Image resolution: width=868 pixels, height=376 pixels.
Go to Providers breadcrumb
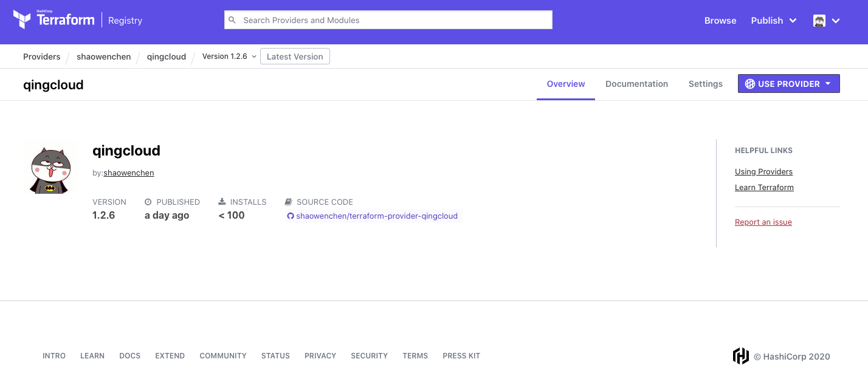coord(42,56)
